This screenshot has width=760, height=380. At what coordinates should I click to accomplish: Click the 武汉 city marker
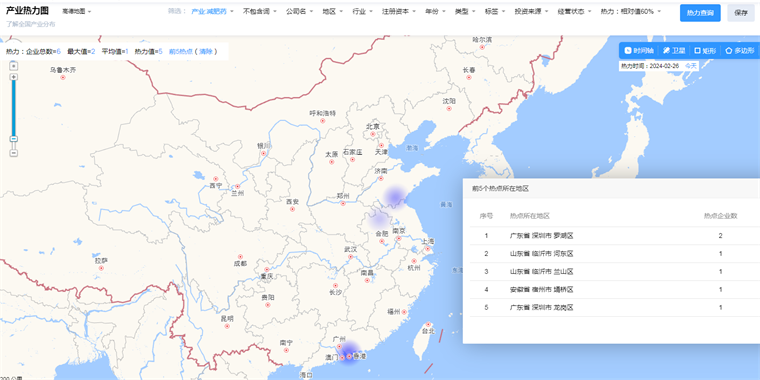click(350, 257)
